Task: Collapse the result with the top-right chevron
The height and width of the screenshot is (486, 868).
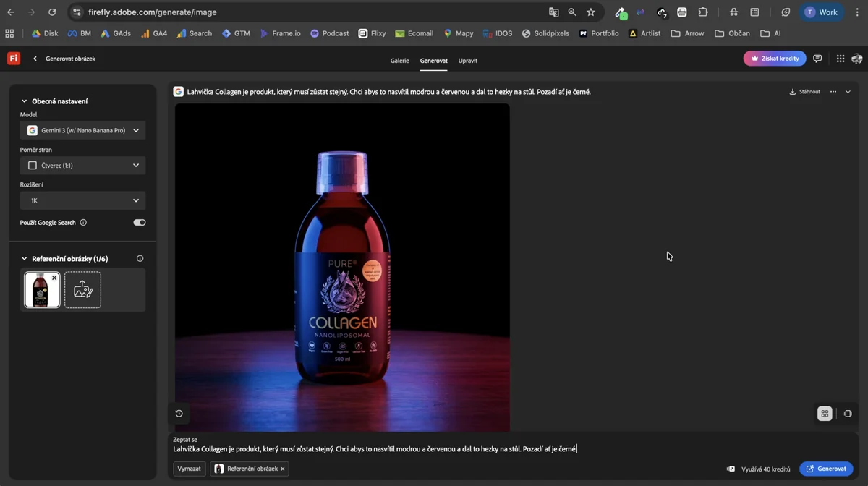Action: 848,92
